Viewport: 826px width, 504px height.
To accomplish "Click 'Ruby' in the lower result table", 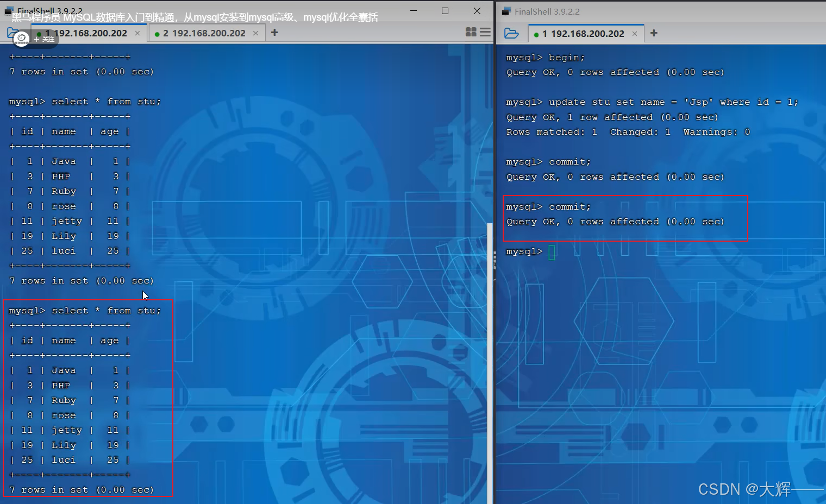I will click(64, 400).
